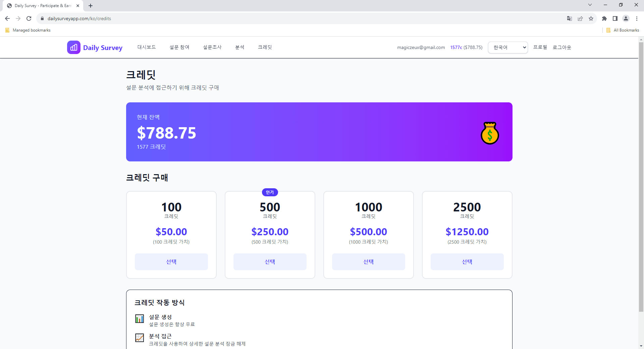This screenshot has width=644, height=349.
Task: Click the checkmark icon beside 분석 접근
Action: 140,338
